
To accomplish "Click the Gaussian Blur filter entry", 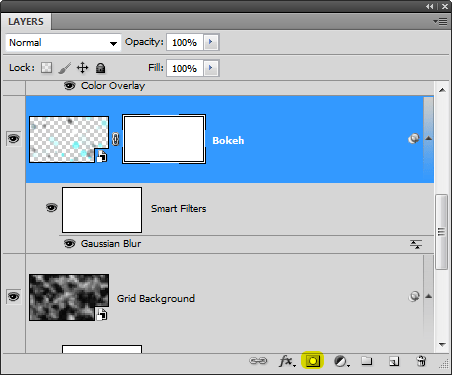I will (111, 244).
